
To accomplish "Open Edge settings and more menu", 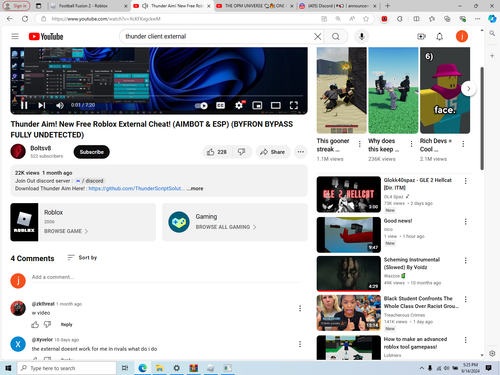I will click(478, 19).
